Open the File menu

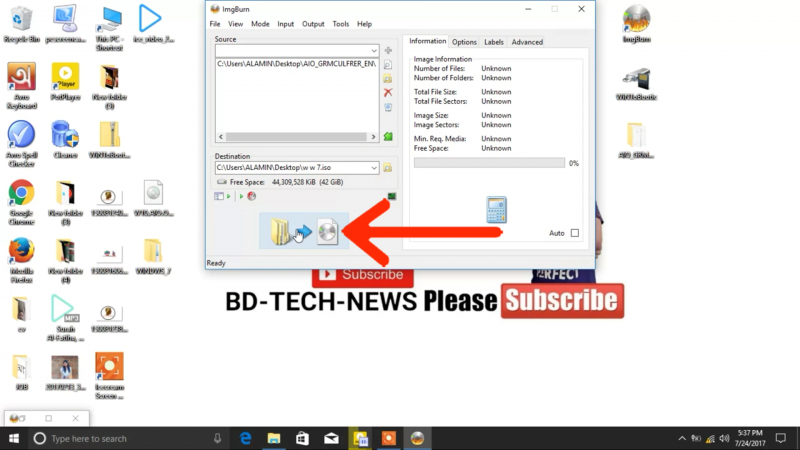point(215,24)
